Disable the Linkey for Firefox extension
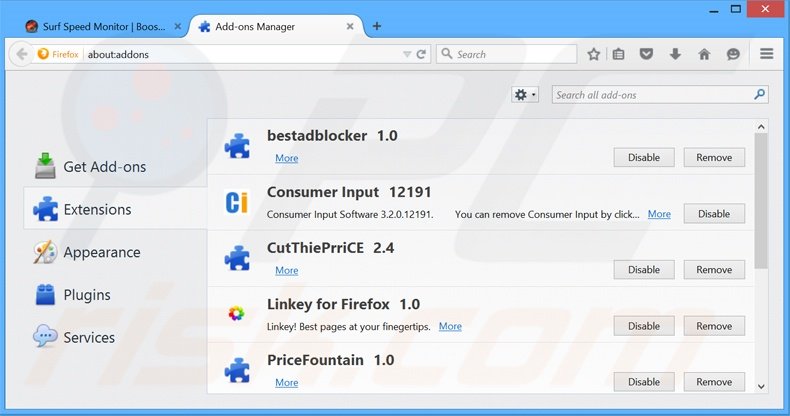 (x=643, y=326)
